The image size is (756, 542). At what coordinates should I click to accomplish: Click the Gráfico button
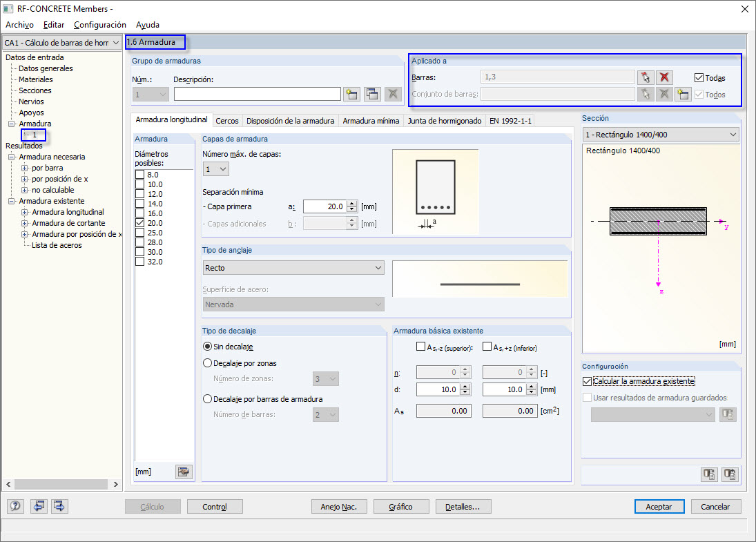(x=401, y=507)
